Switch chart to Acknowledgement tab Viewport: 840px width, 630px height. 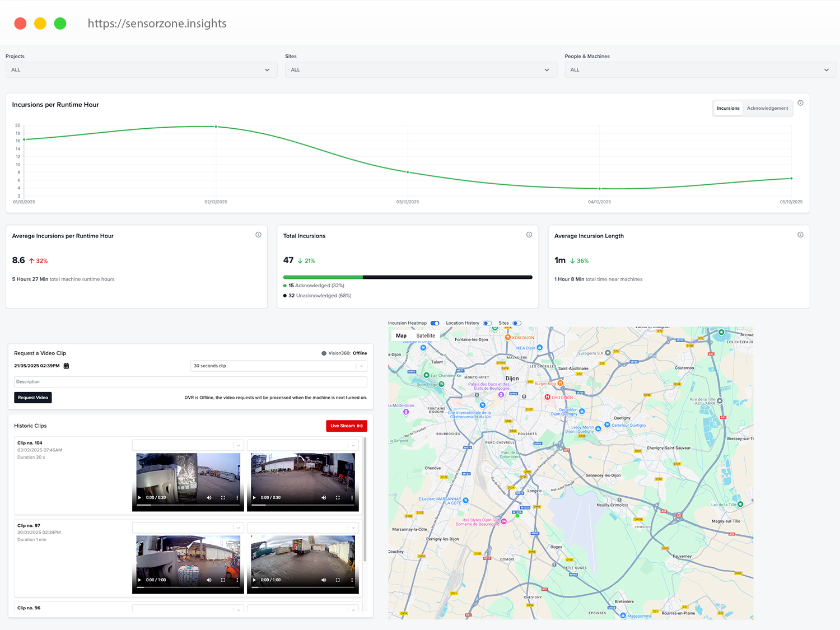point(767,108)
